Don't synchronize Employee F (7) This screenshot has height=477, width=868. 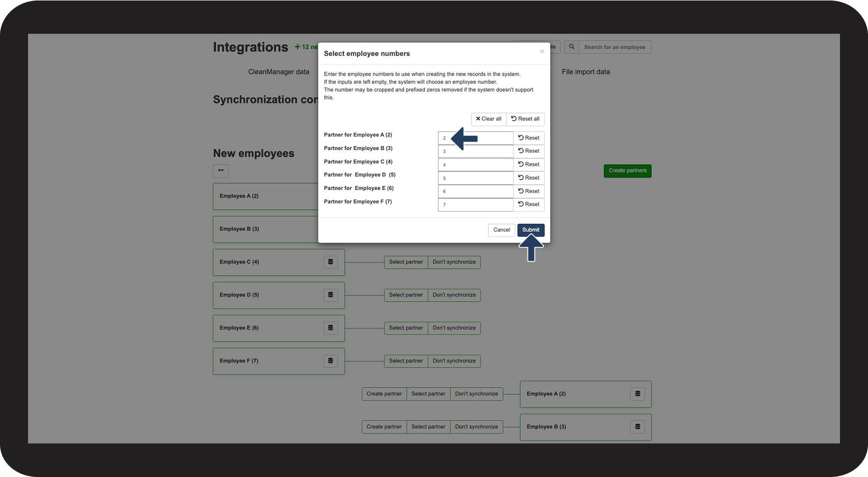(x=454, y=361)
